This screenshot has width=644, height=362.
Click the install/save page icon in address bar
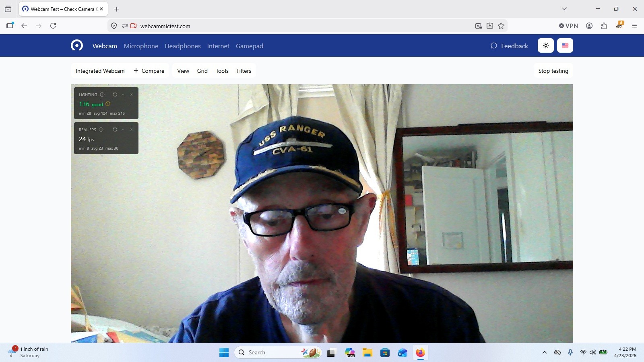pos(490,26)
